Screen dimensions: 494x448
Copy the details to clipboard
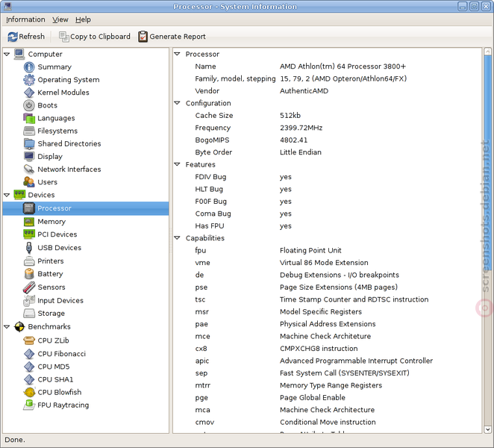point(95,37)
